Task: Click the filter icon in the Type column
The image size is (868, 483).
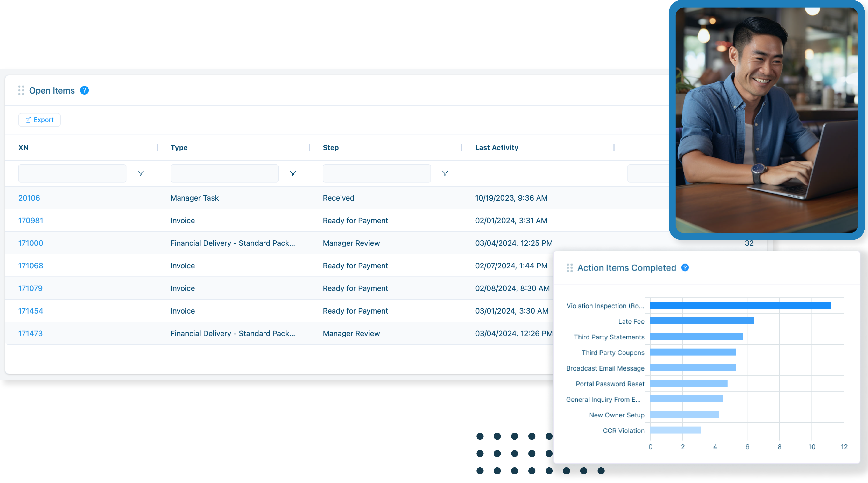Action: (x=293, y=173)
